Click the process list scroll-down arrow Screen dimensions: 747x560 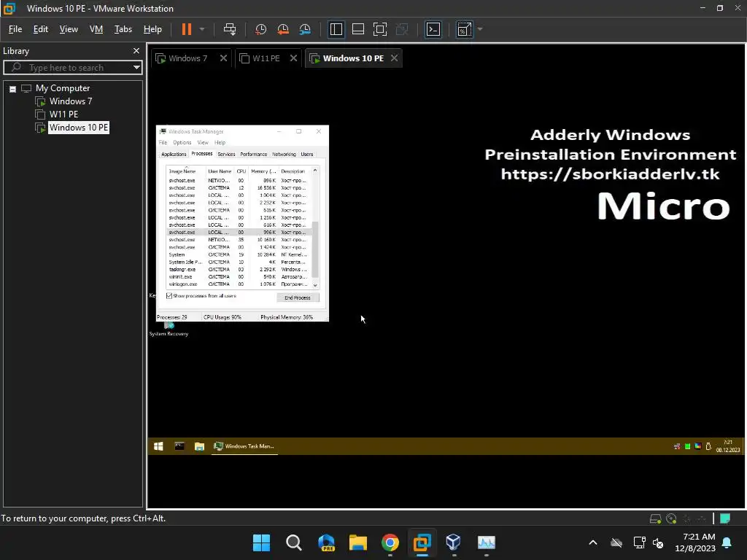(x=315, y=285)
